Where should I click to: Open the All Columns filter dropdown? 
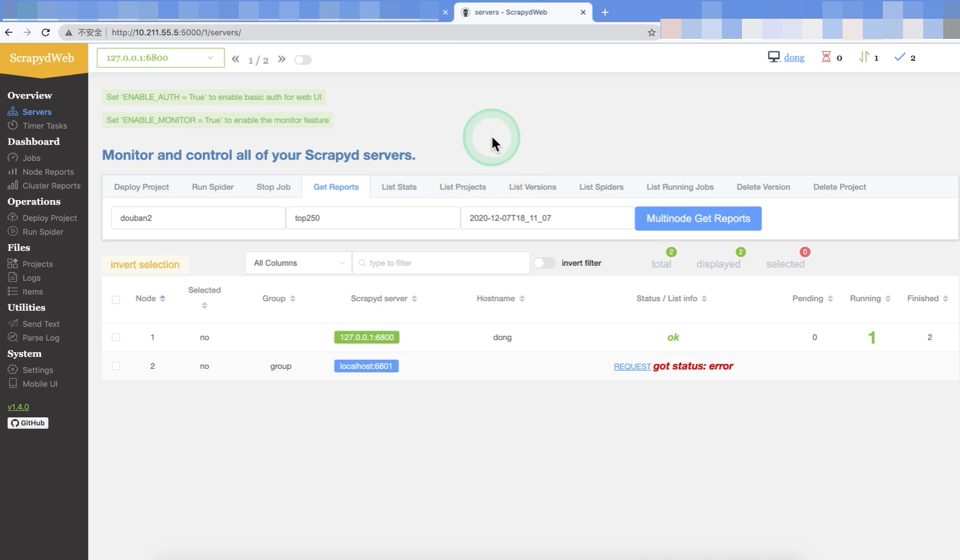click(299, 263)
